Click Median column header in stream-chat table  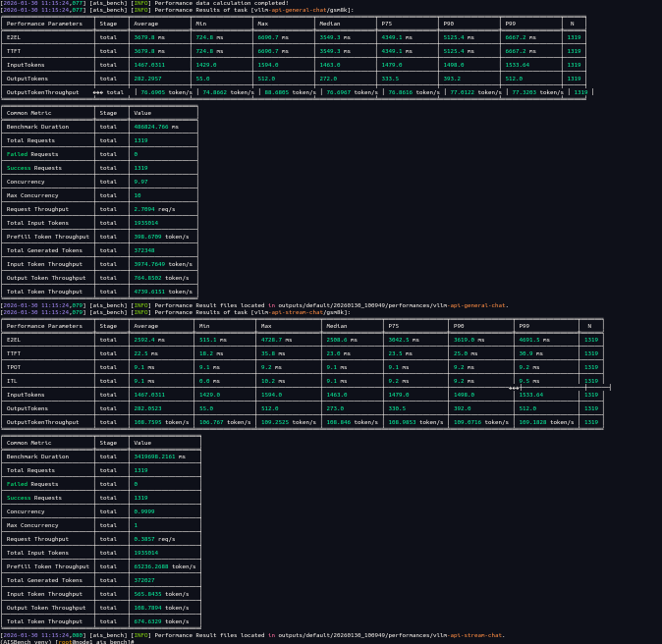tap(337, 326)
